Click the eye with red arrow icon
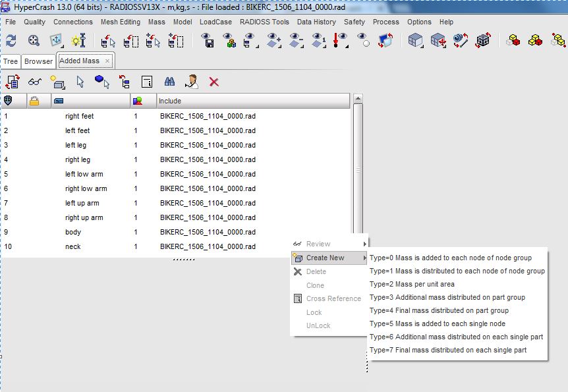Screen dimensions: 568x392 [x=341, y=41]
